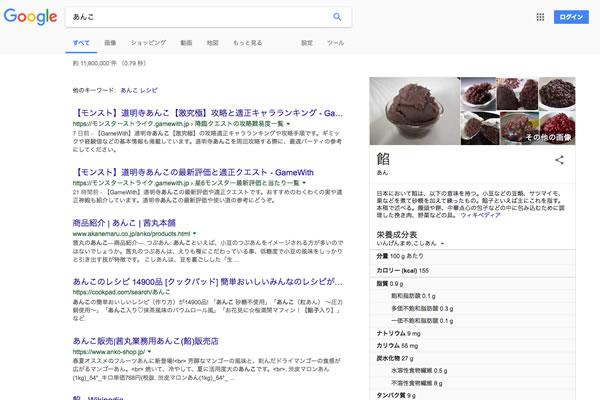The image size is (600, 400).
Task: Expand dropdown arrow beside akanemaru.co.jp URL
Action: click(194, 233)
